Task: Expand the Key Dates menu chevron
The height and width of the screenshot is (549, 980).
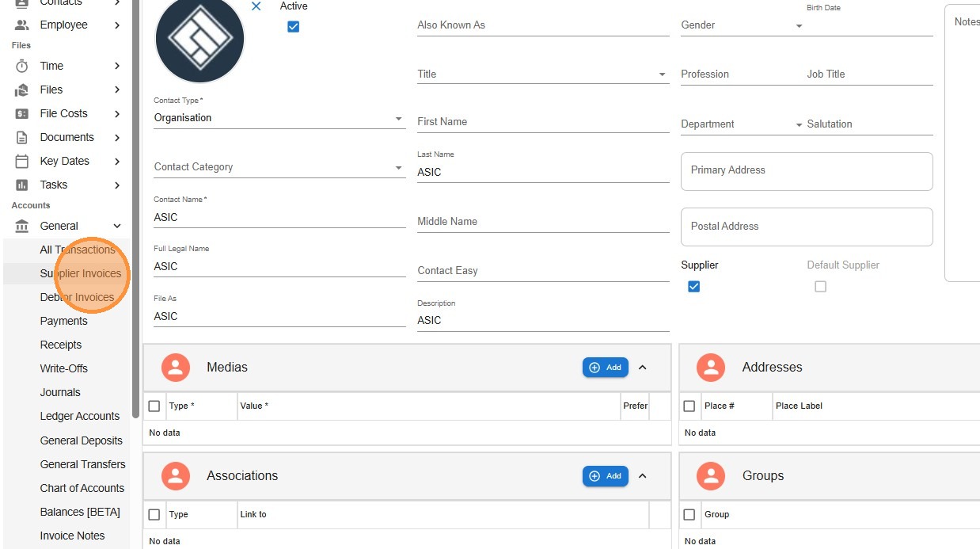Action: (117, 161)
